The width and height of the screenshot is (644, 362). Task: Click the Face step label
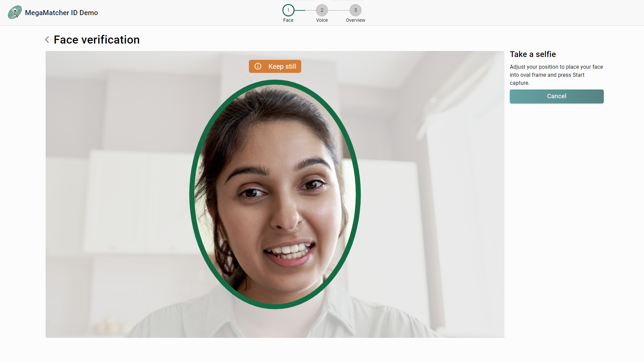[288, 20]
